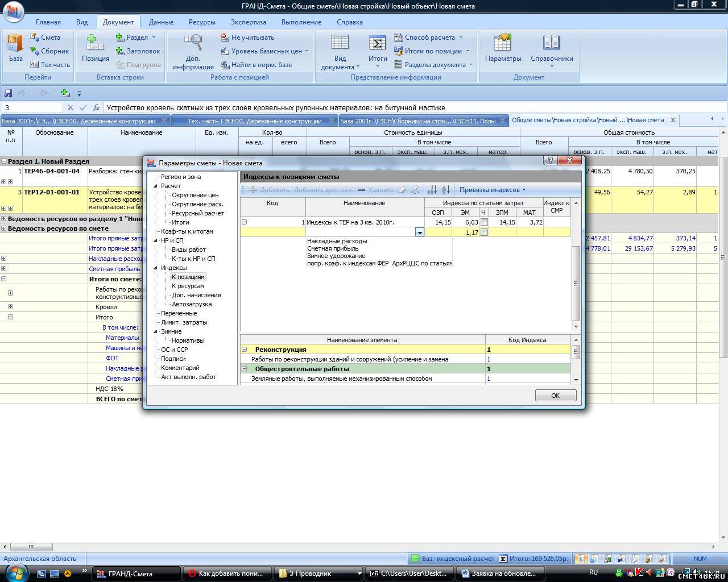Switch to the Экспертиза ribbon tab
Viewport: 728px width, 582px height.
248,22
